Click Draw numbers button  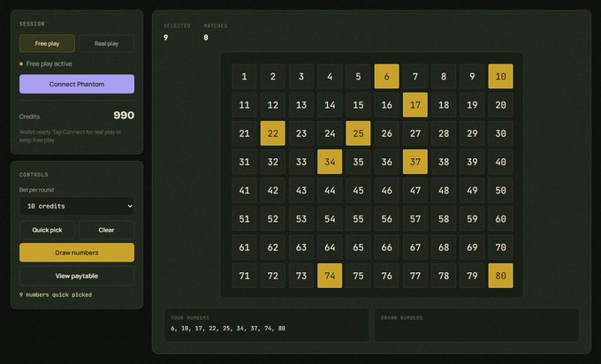click(x=77, y=253)
